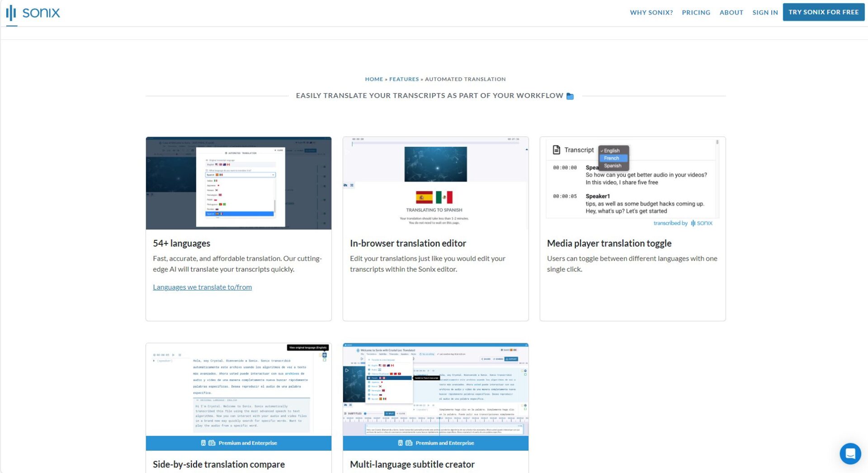Click the Mexico flag in the translating preview
This screenshot has height=473, width=868.
(444, 197)
